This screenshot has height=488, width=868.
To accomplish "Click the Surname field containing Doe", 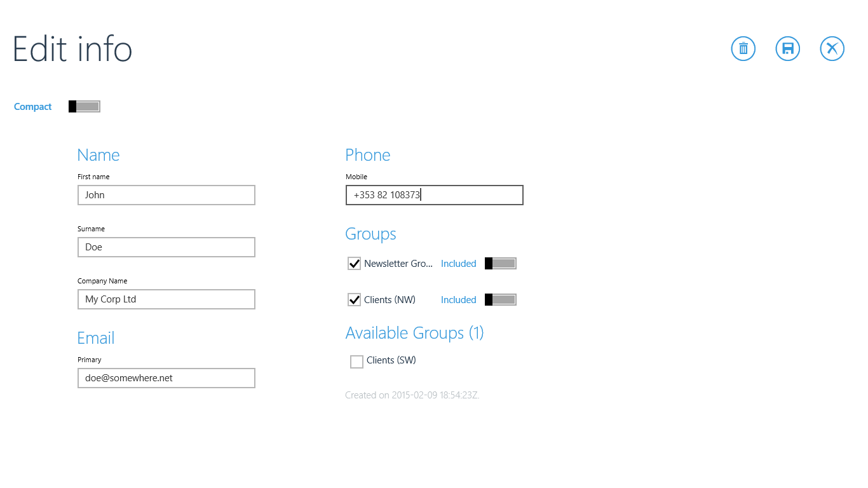I will pos(166,247).
